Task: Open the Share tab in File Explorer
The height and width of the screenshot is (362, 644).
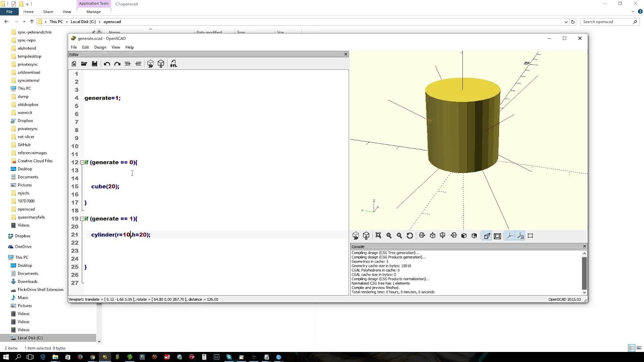Action: point(48,12)
